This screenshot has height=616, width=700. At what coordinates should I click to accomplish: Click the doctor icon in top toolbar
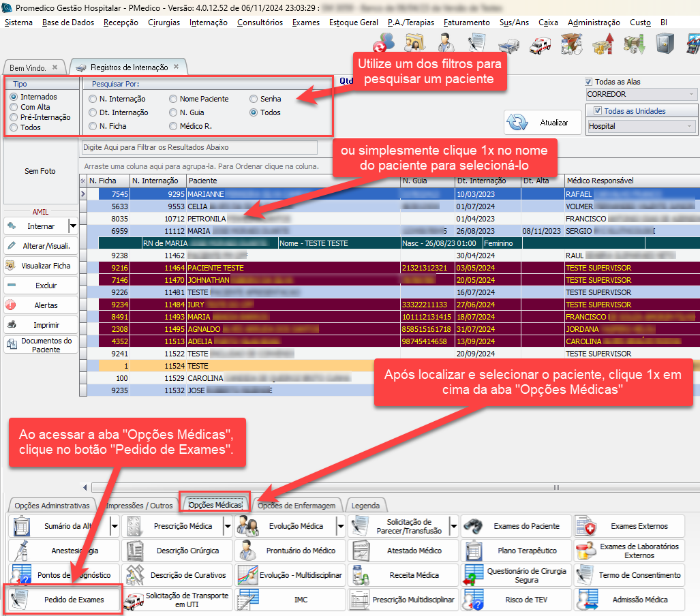pyautogui.click(x=444, y=44)
